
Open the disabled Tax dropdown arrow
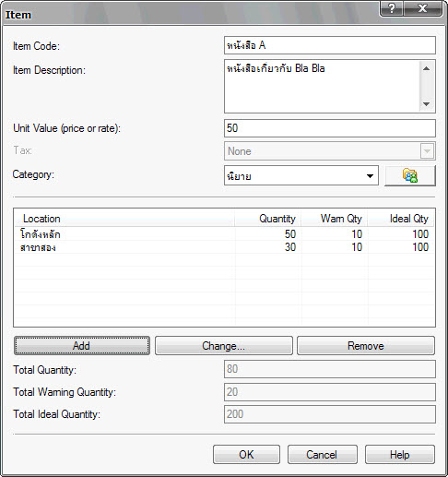[427, 151]
